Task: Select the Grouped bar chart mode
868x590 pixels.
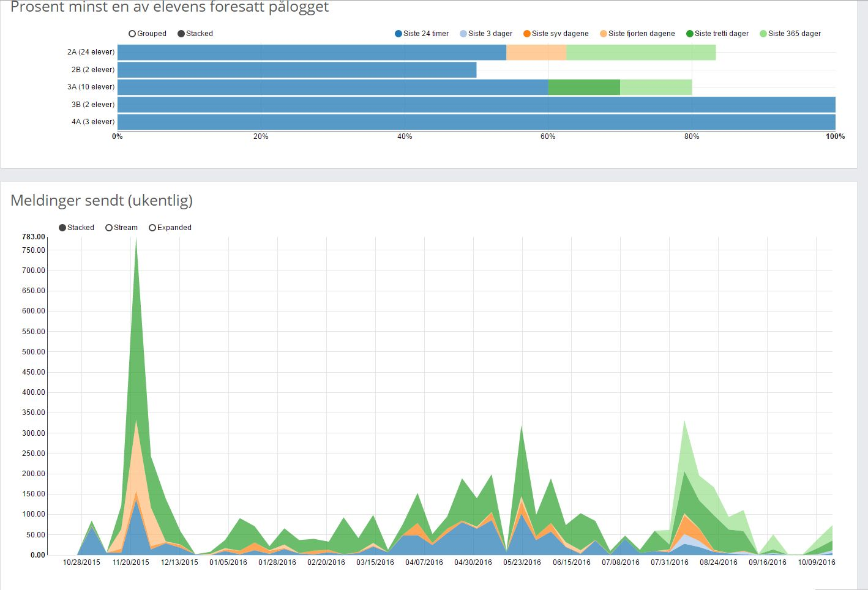Action: (148, 34)
